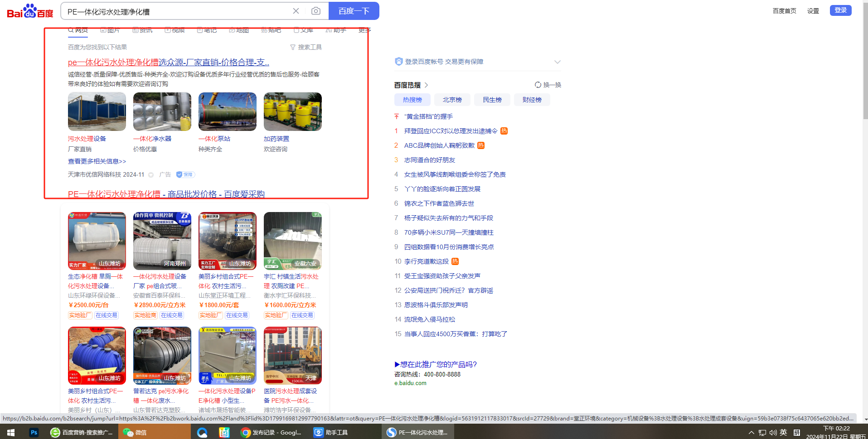Click 实地验厂 tag under the ¥1600.00 product

(x=276, y=315)
